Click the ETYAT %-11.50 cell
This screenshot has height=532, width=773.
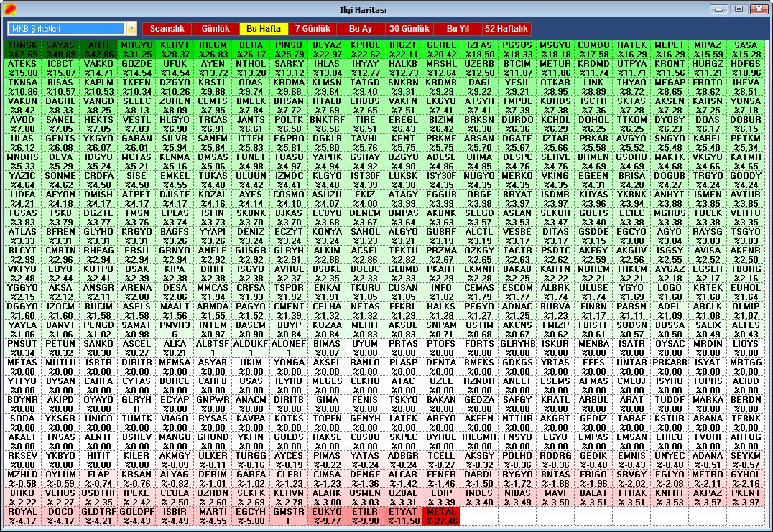coord(403,516)
